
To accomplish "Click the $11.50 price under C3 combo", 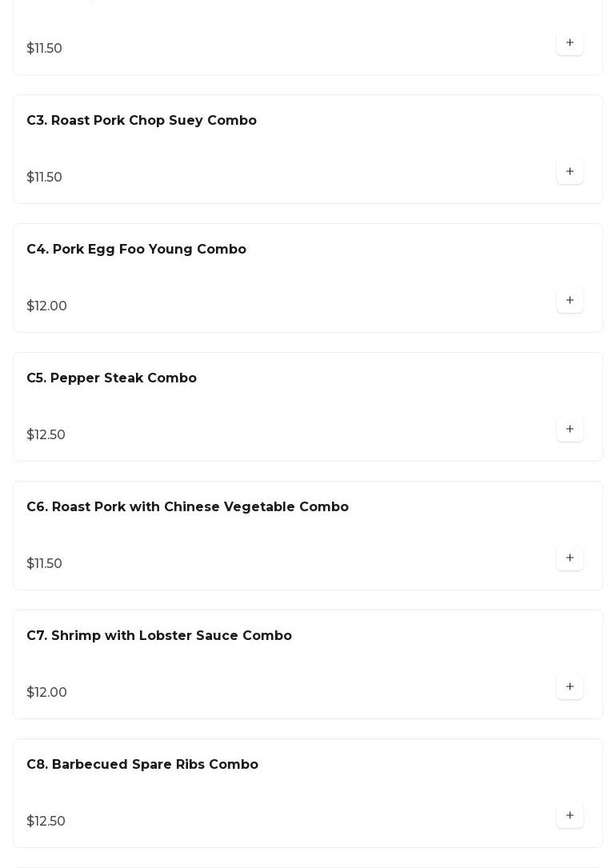I will tap(45, 178).
